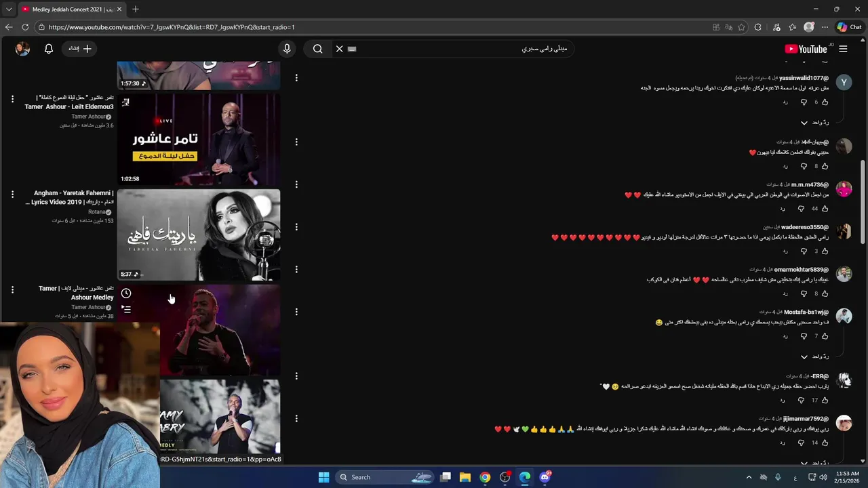Like the comment by jijimarmar7592

825,443
